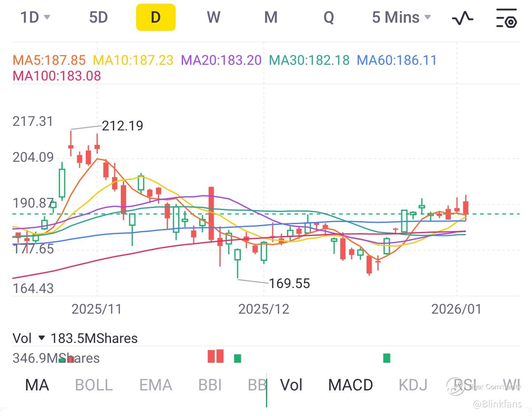Screen dimensions: 532x416
Task: Click the 169.55 low price label
Action: [290, 284]
